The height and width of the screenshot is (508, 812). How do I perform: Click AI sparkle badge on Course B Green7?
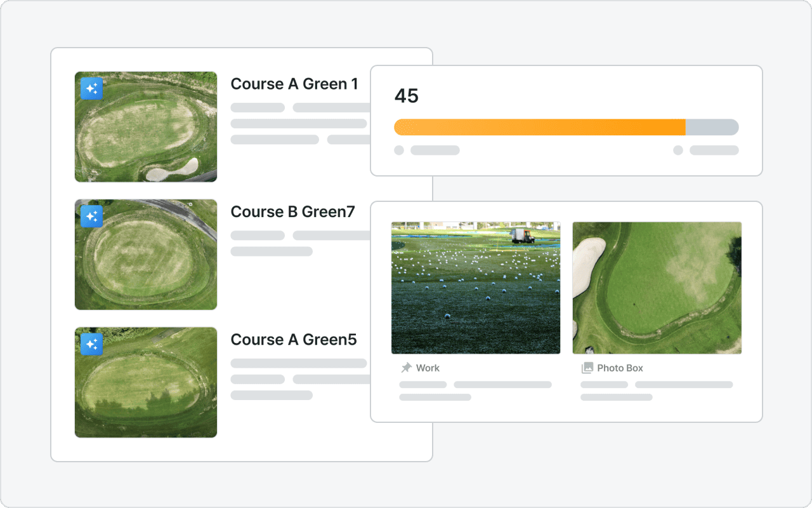click(91, 217)
